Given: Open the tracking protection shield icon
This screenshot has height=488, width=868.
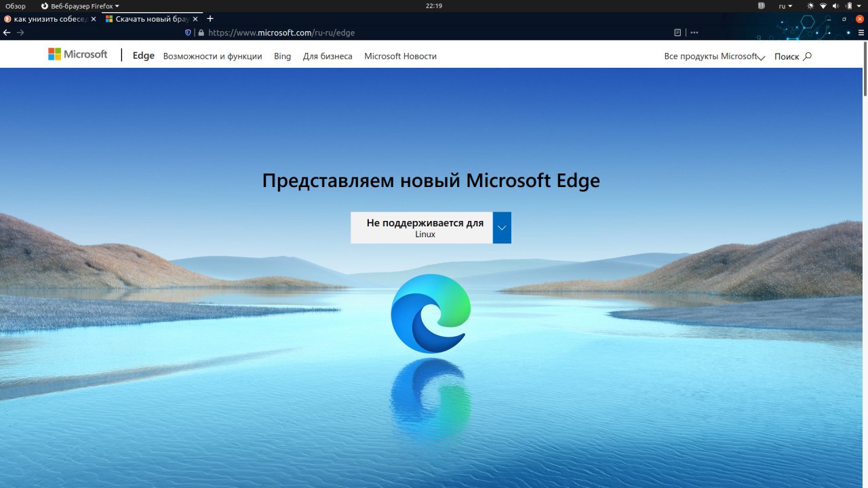Looking at the screenshot, I should pos(189,32).
